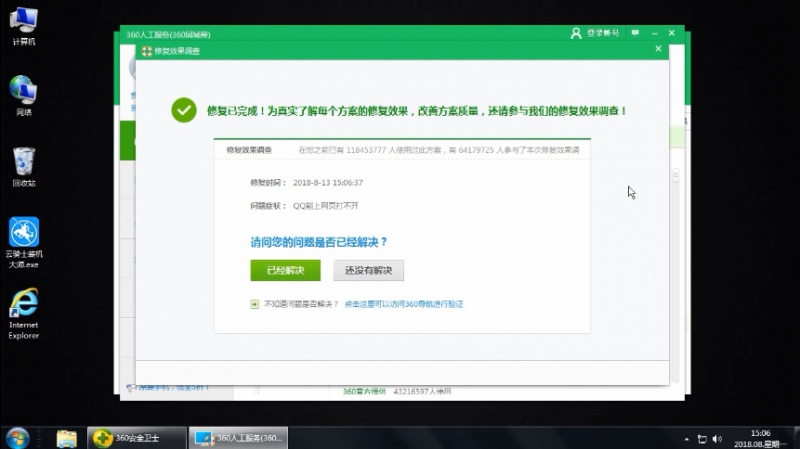Show hidden tray icons arrow
The image size is (800, 449).
[x=687, y=439]
